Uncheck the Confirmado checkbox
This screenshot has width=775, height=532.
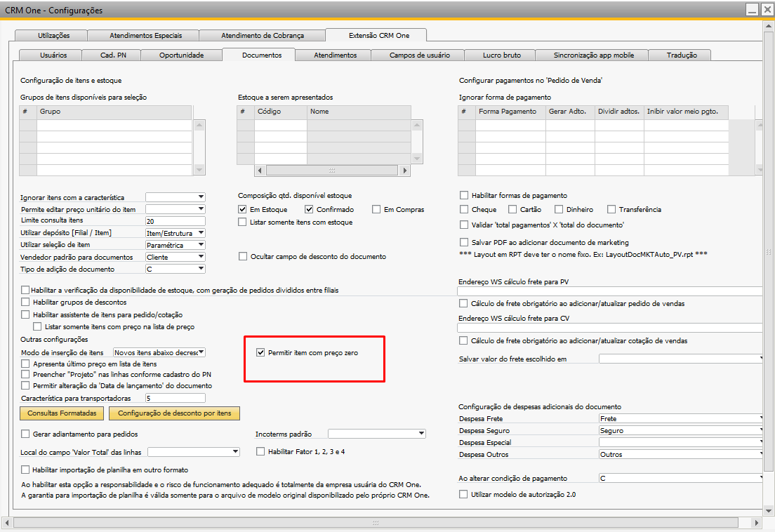[x=309, y=209]
